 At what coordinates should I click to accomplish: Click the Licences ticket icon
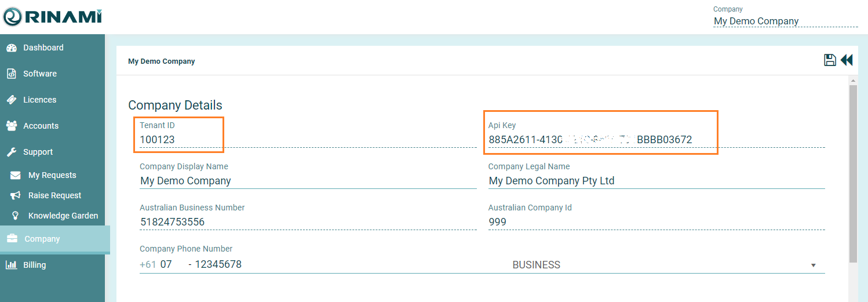[x=12, y=100]
